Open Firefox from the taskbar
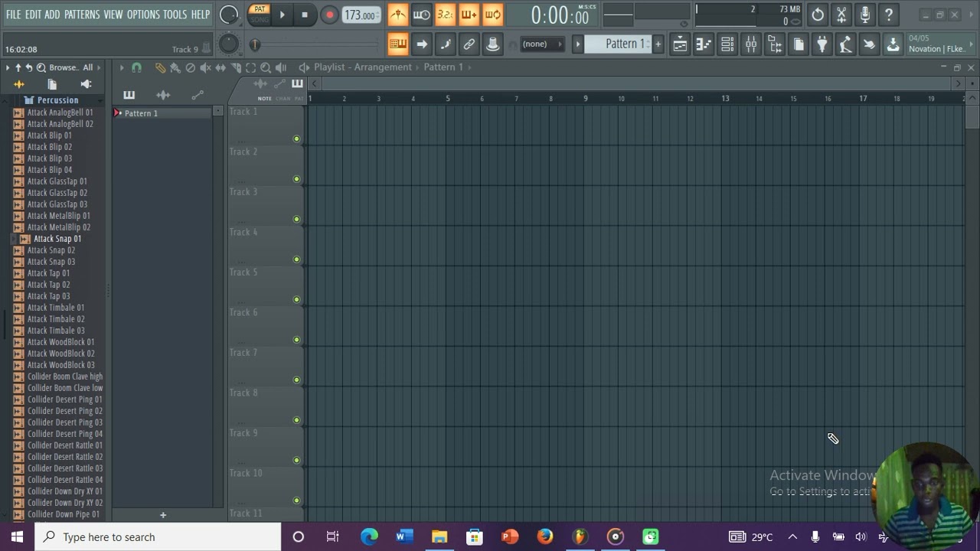Image resolution: width=980 pixels, height=551 pixels. [x=545, y=536]
